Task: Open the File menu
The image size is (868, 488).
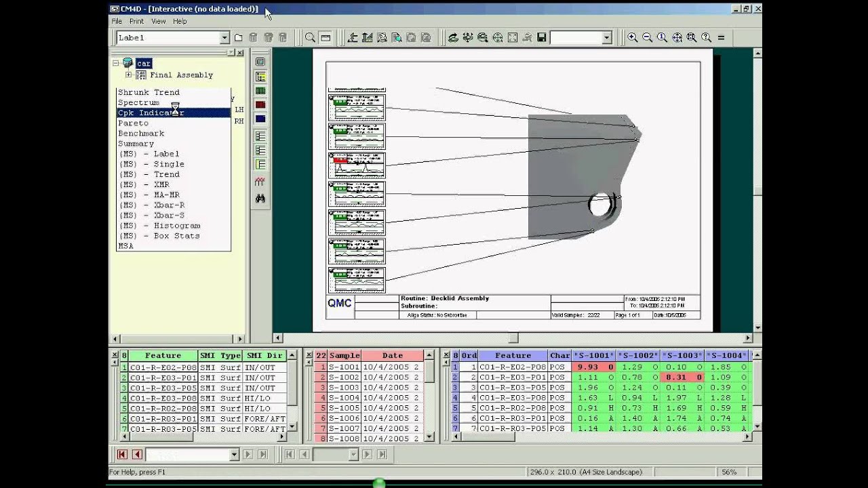Action: 117,21
